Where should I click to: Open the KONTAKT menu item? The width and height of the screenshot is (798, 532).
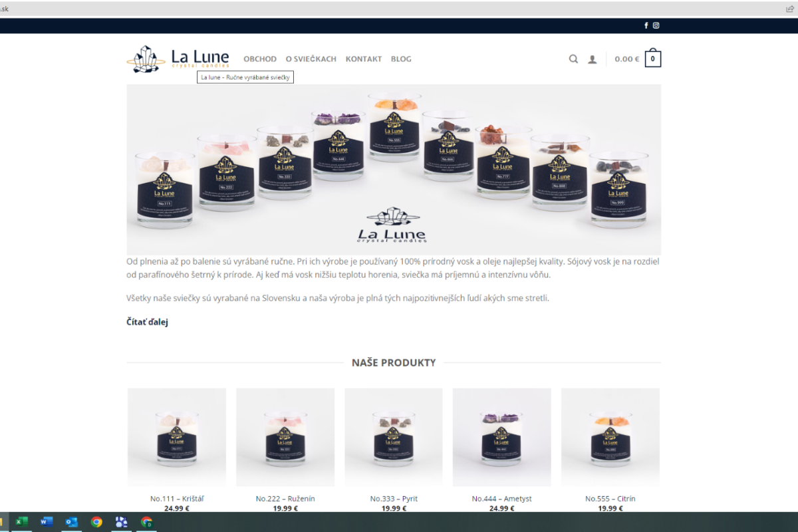tap(364, 59)
